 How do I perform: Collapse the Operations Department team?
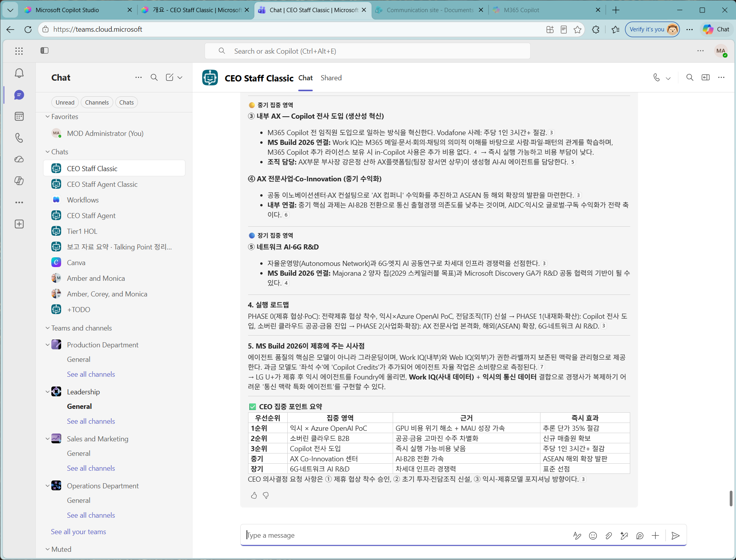coord(47,486)
